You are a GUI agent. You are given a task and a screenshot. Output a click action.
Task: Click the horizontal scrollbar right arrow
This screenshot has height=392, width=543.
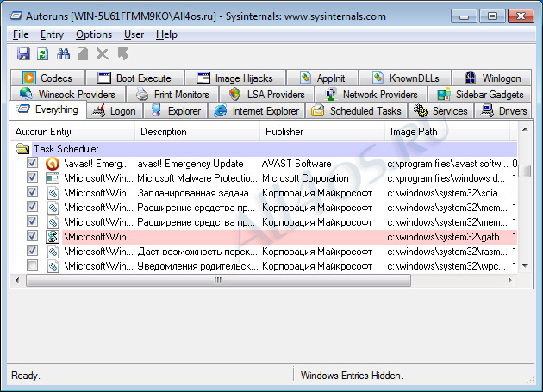[510, 280]
